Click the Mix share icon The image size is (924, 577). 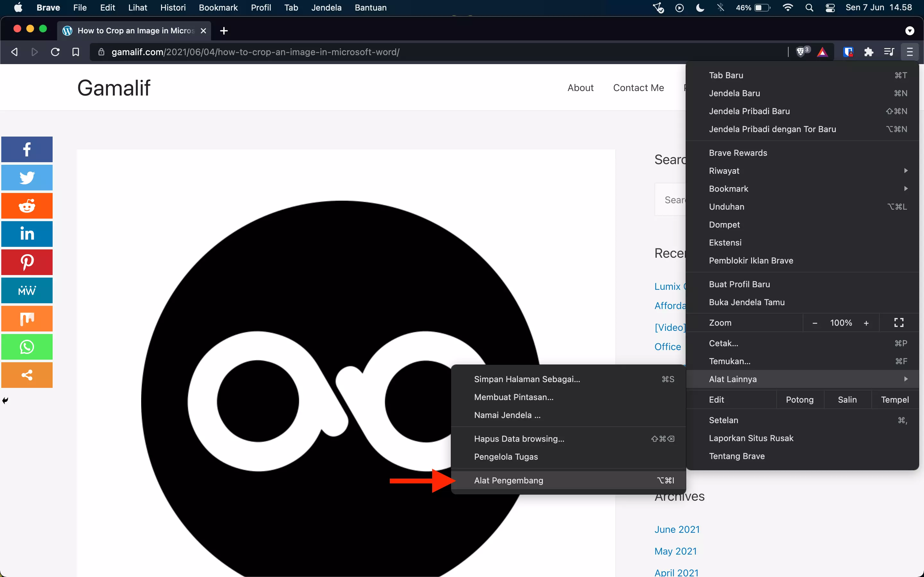[27, 319]
